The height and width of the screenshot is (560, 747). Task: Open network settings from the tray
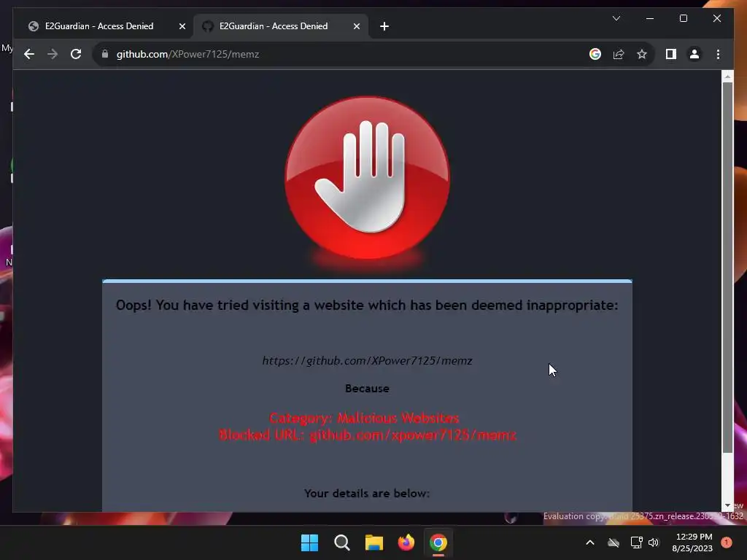636,542
